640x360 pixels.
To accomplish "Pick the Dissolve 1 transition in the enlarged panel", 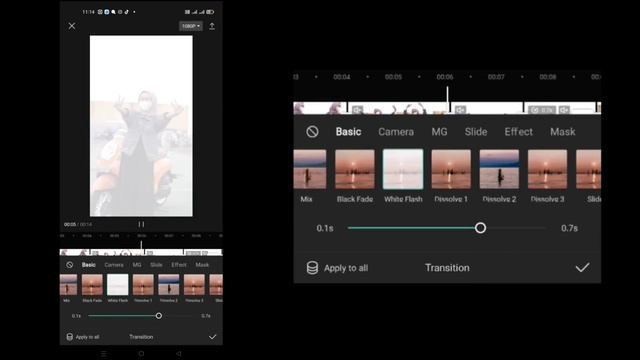I will tap(451, 169).
